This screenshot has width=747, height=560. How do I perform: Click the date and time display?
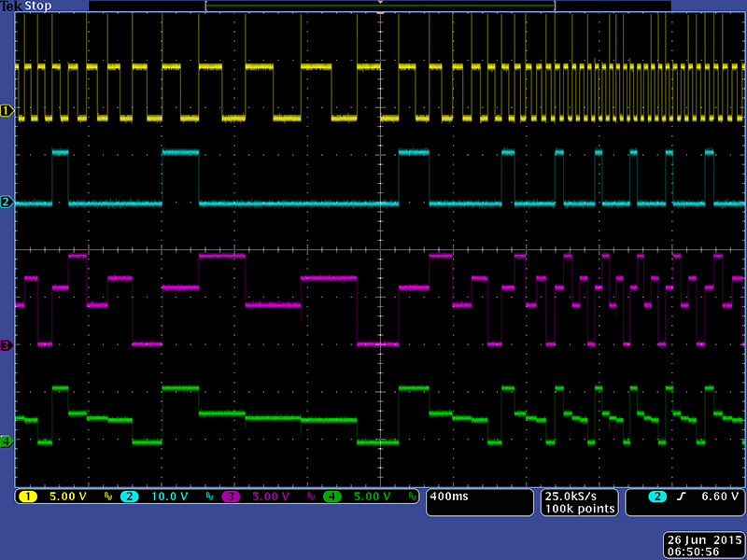(x=703, y=546)
